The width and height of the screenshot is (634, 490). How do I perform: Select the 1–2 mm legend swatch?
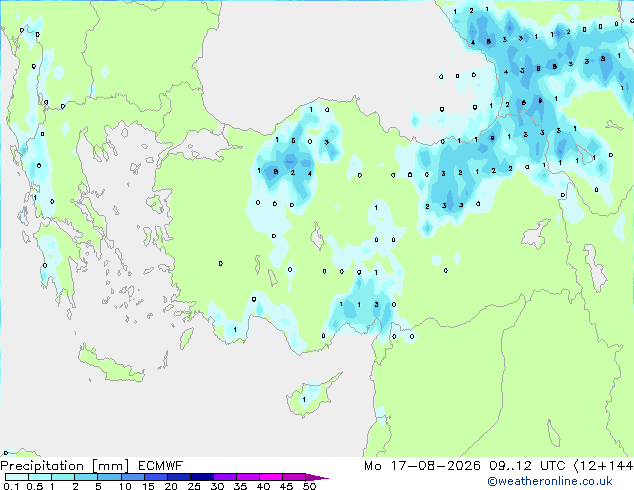point(63,477)
